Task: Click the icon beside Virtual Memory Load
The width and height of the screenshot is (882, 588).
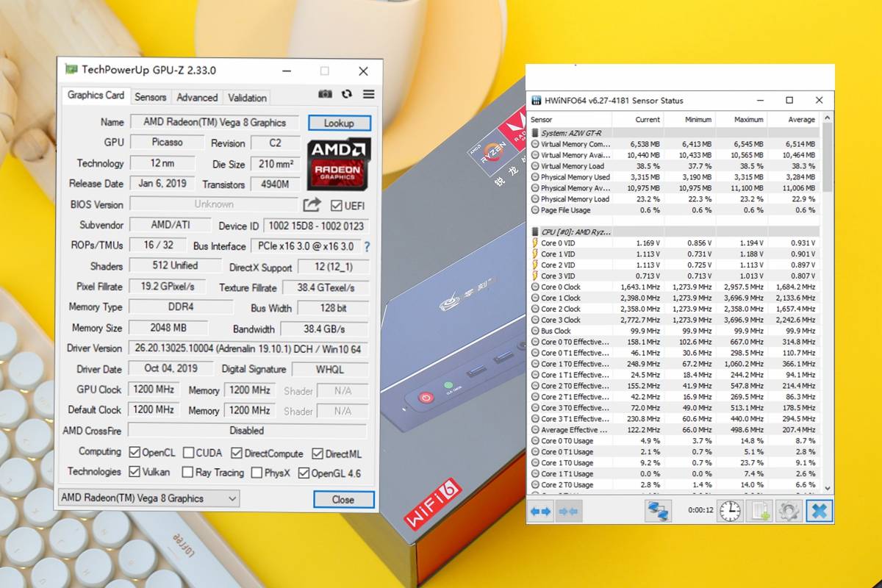Action: [534, 166]
